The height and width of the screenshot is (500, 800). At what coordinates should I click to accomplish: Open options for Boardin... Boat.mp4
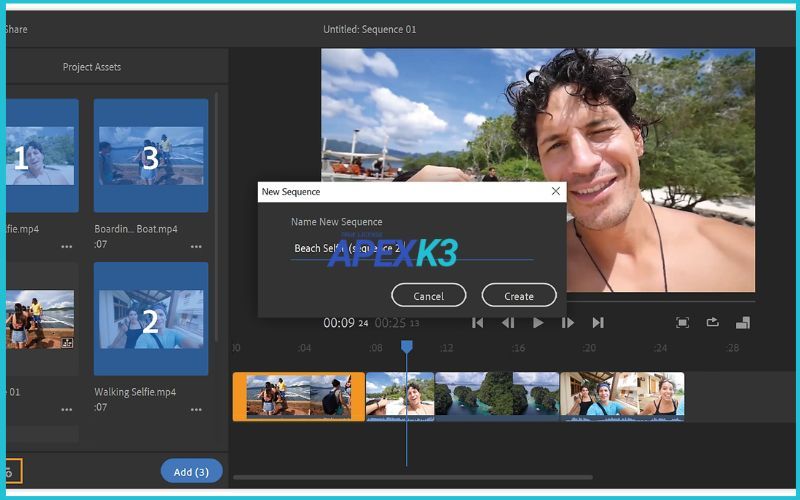tap(196, 246)
